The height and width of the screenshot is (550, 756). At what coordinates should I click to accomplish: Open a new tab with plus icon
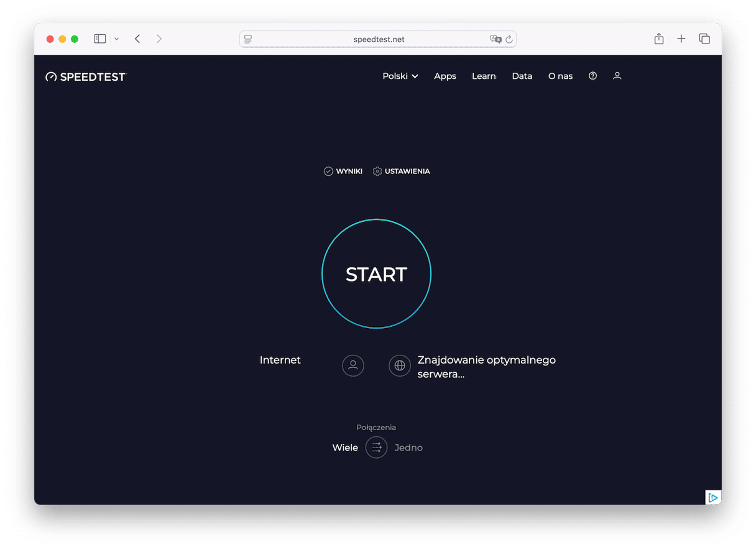click(x=681, y=39)
